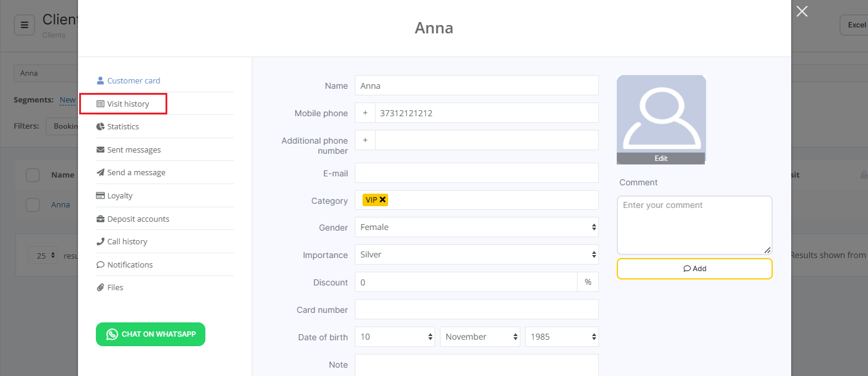Screen dimensions: 868x376
Task: Open Deposit accounts section
Action: pos(138,219)
